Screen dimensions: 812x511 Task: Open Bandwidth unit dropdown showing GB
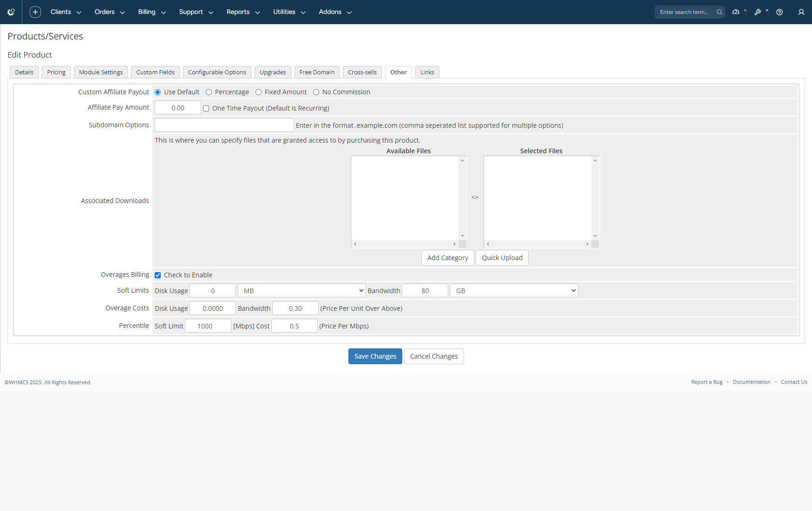[514, 291]
